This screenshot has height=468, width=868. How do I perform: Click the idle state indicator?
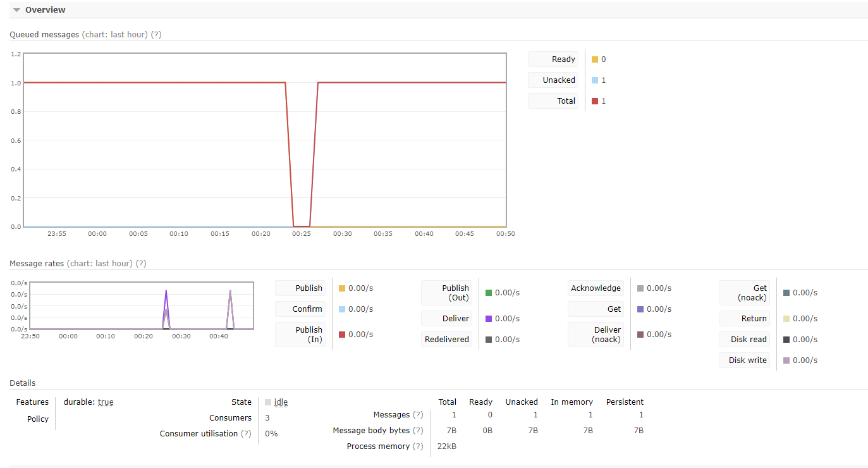[x=276, y=402]
